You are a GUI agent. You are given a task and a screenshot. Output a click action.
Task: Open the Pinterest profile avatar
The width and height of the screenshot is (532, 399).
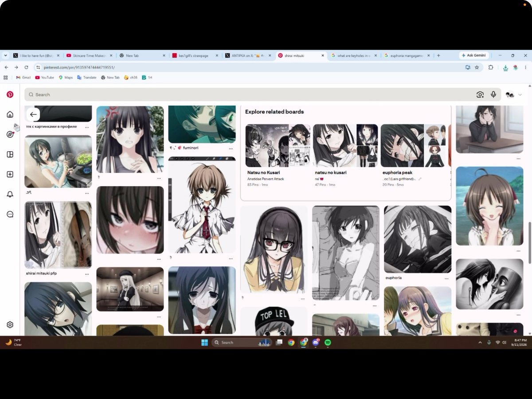click(x=509, y=94)
